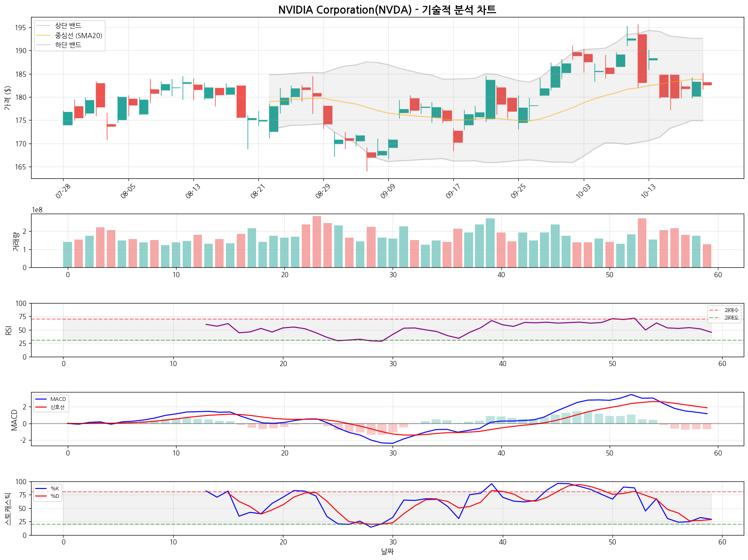Viewport: 748px width, 560px height.
Task: Click the 195 price tick label
Action: point(20,28)
